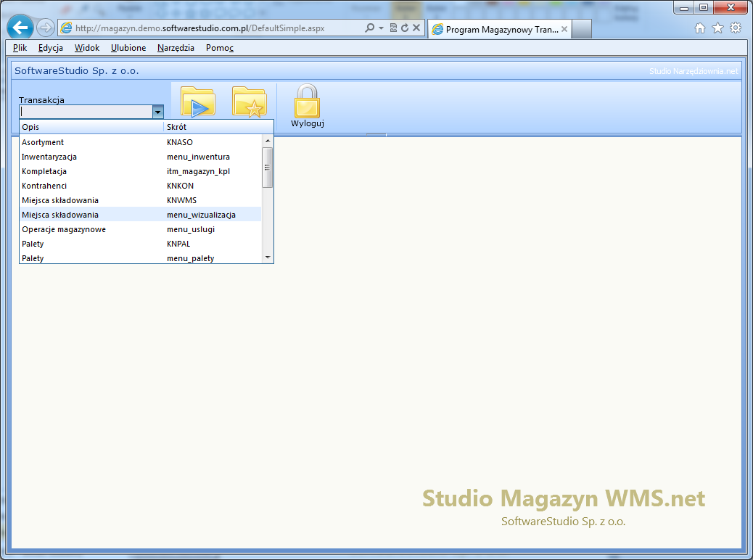Click the Studio Narzędziownia.net link
Image resolution: width=753 pixels, height=560 pixels.
[x=693, y=71]
